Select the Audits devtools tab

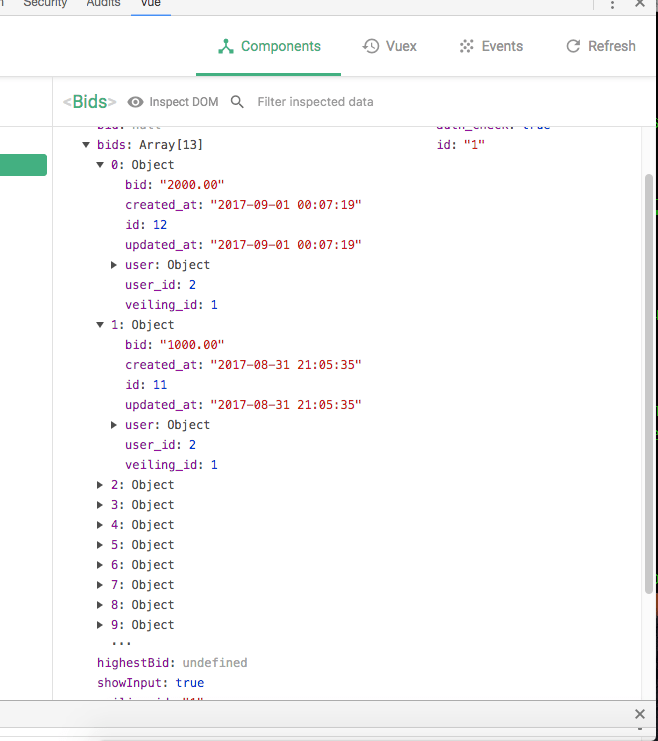[x=103, y=4]
